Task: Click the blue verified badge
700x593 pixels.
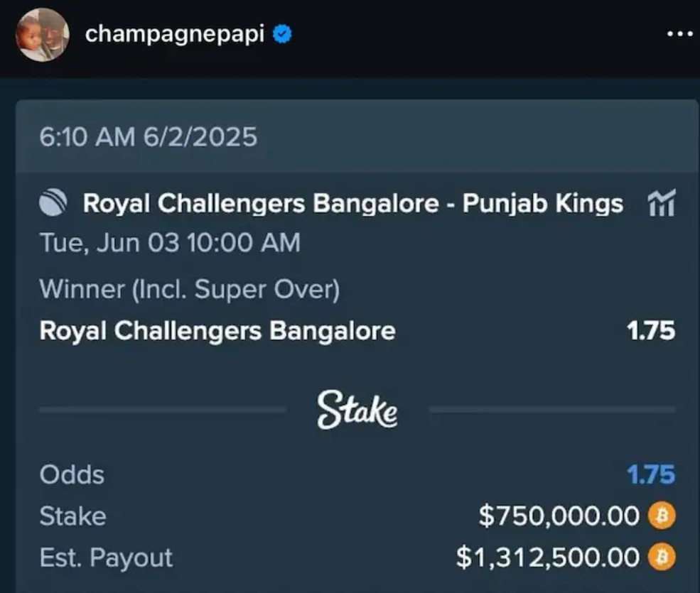Action: 284,34
